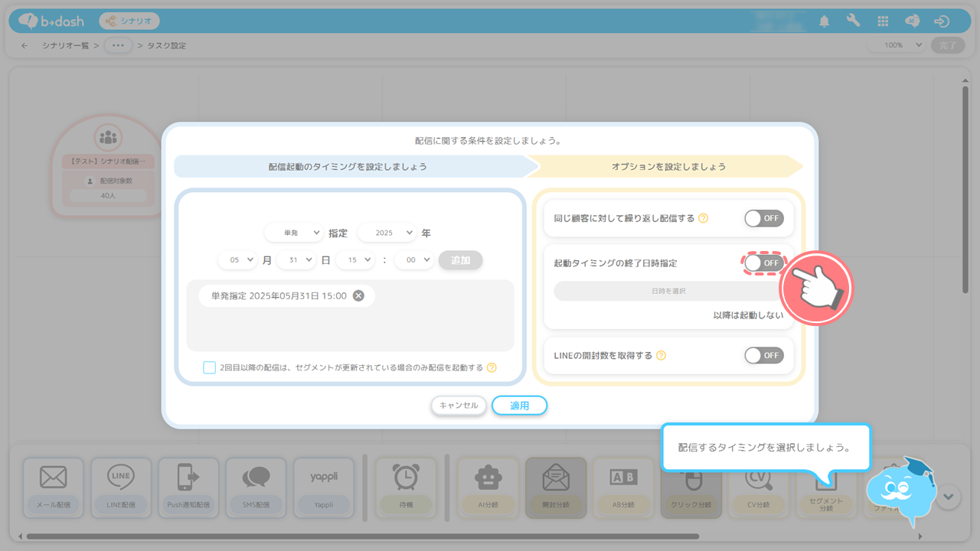980x551 pixels.
Task: Toggle 起動タイミングの終了日時指定 switch
Action: coord(764,262)
